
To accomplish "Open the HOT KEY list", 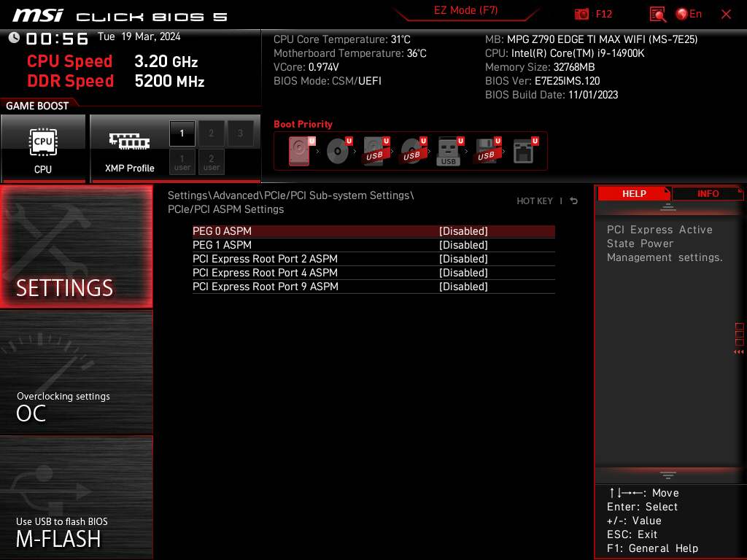I will click(x=535, y=201).
